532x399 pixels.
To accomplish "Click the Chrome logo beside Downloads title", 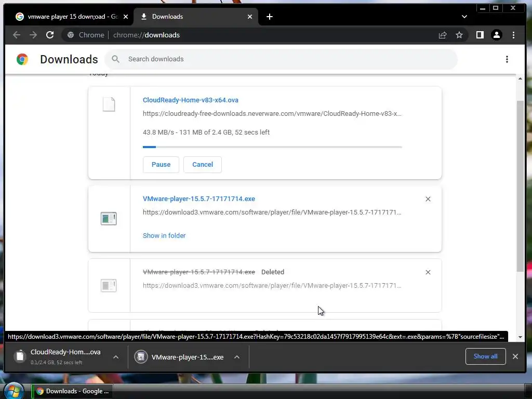I will [22, 59].
